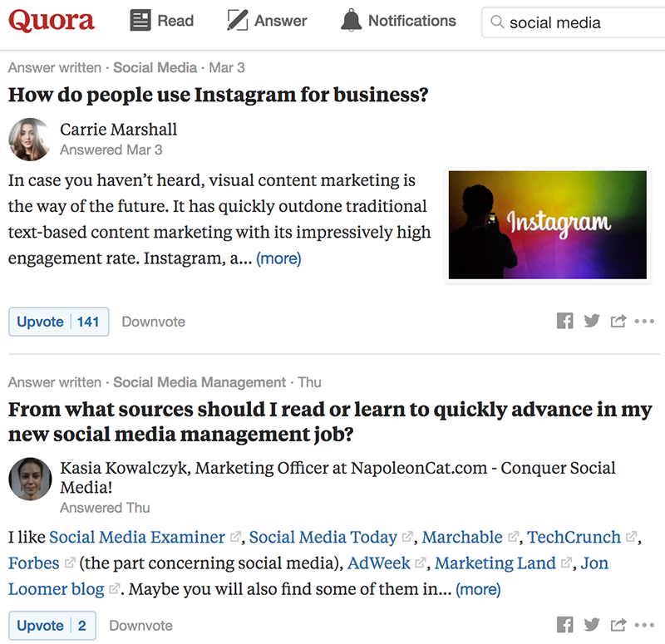
Task: Share Kasia Kowalczyk's answer on Facebook
Action: click(565, 625)
